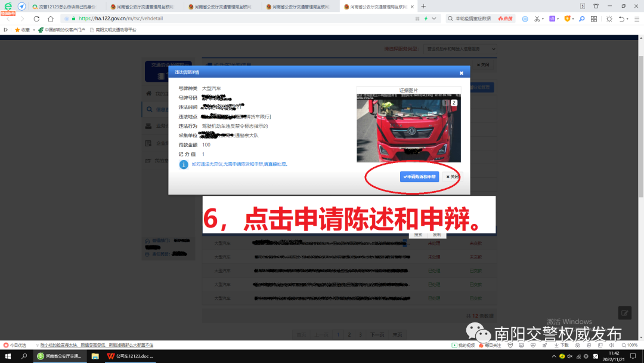Open the browser hamburger menu icon

637,19
